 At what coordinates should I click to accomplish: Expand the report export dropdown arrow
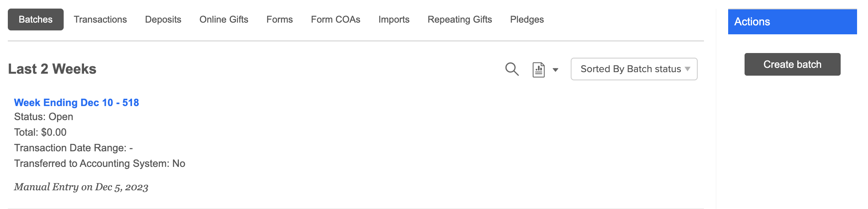click(x=555, y=70)
